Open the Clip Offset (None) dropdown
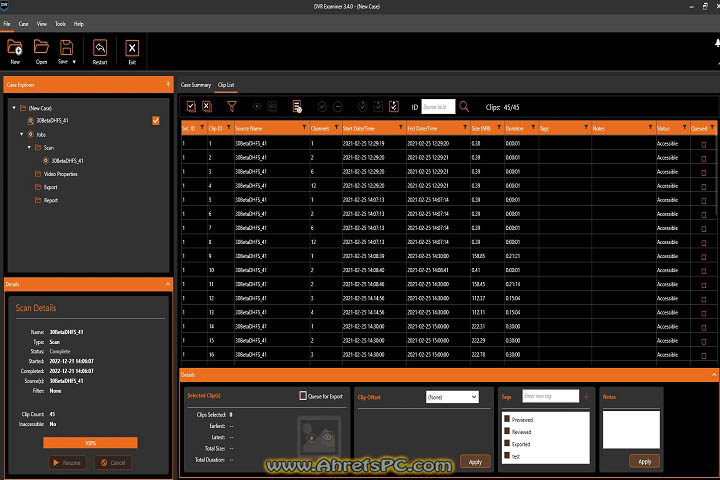The width and height of the screenshot is (720, 480). 452,397
